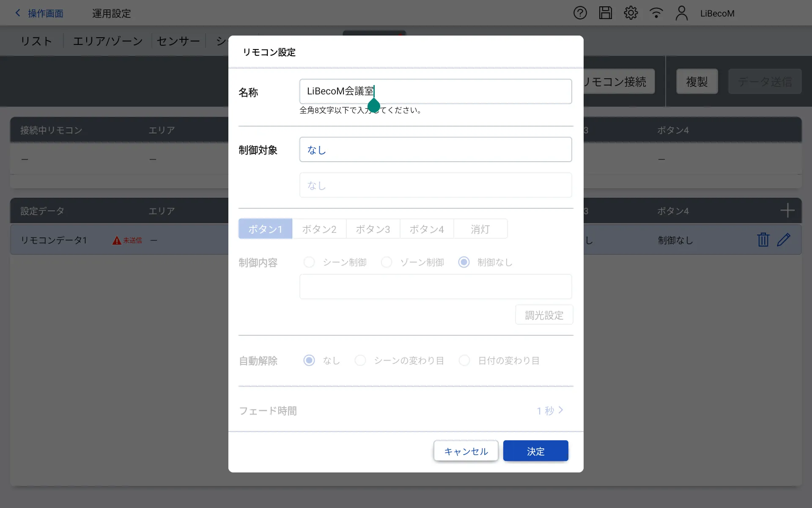Switch to ボタン2 tab
Viewport: 812px width, 508px height.
click(319, 229)
